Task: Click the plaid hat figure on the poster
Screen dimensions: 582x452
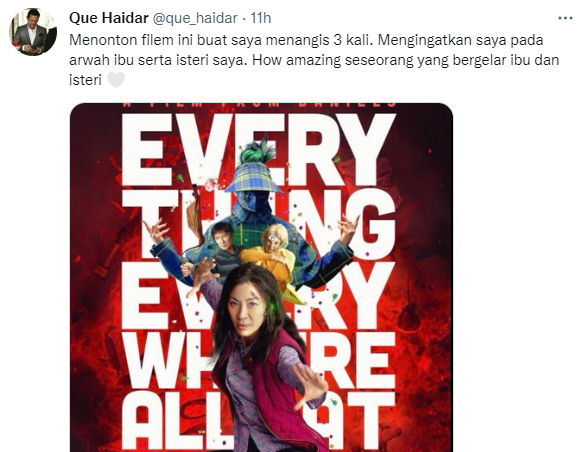Action: click(254, 186)
